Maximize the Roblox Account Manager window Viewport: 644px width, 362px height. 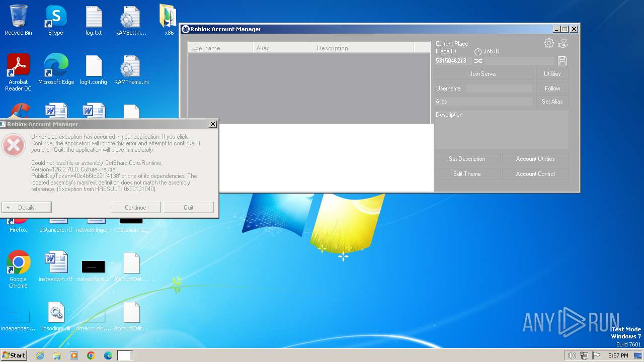click(x=565, y=29)
